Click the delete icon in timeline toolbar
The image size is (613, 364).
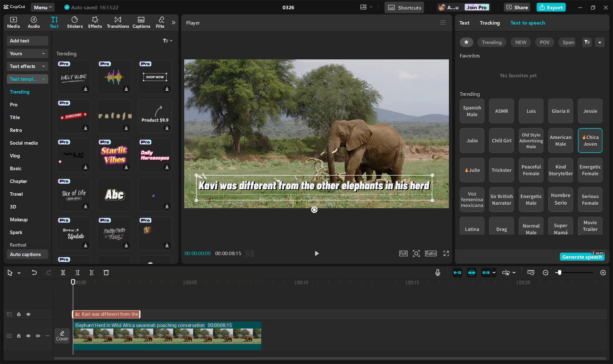tap(106, 272)
